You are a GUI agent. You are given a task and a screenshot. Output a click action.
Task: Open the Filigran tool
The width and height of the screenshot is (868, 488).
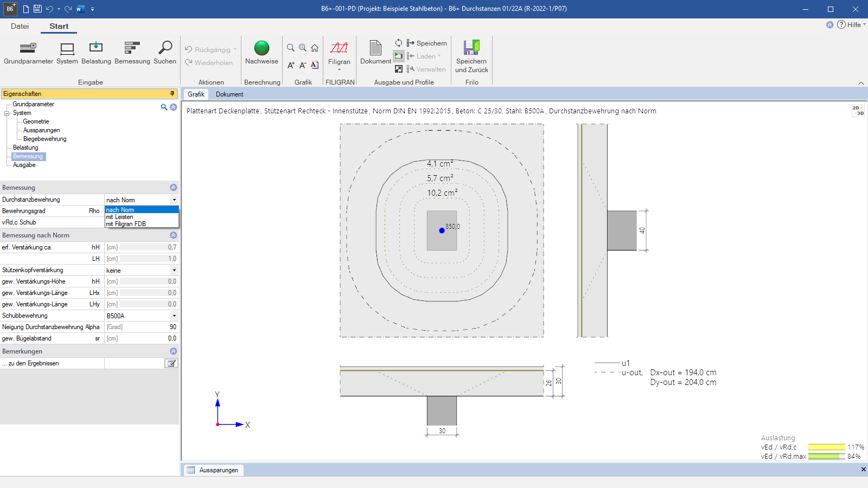339,53
